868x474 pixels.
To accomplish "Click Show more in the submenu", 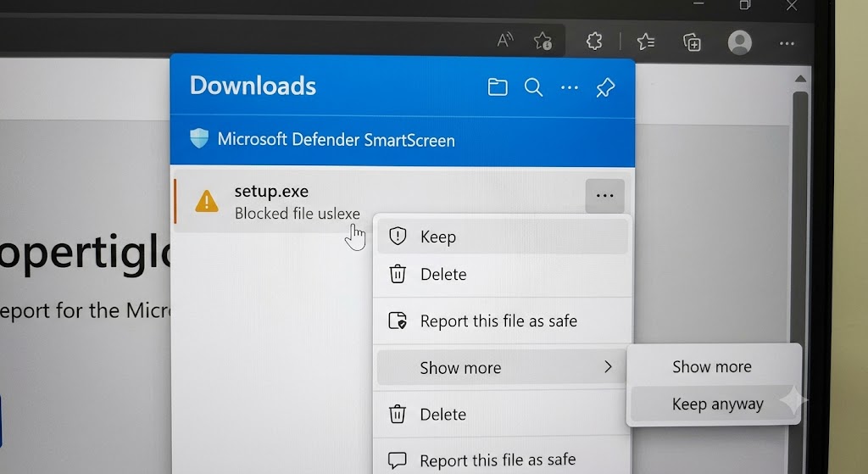I will point(714,366).
